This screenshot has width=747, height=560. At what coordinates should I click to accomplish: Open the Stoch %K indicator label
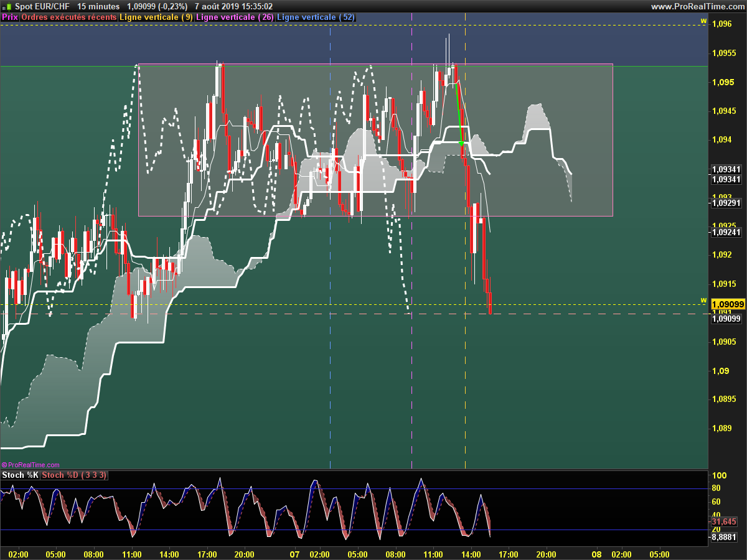pyautogui.click(x=21, y=475)
